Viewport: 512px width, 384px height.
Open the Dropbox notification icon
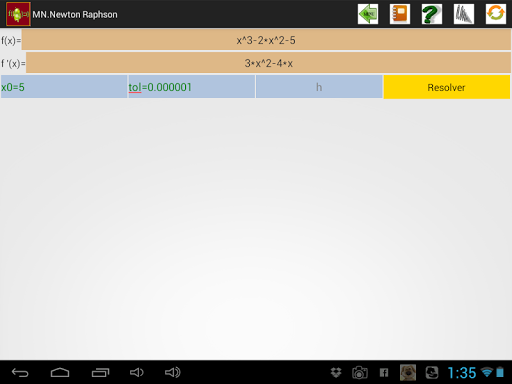336,372
